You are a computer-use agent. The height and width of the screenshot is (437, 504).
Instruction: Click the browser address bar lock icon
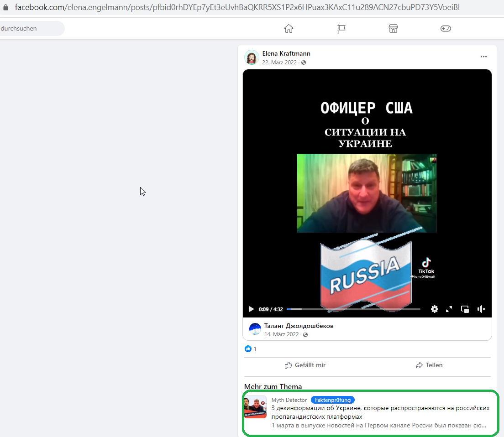(x=5, y=7)
